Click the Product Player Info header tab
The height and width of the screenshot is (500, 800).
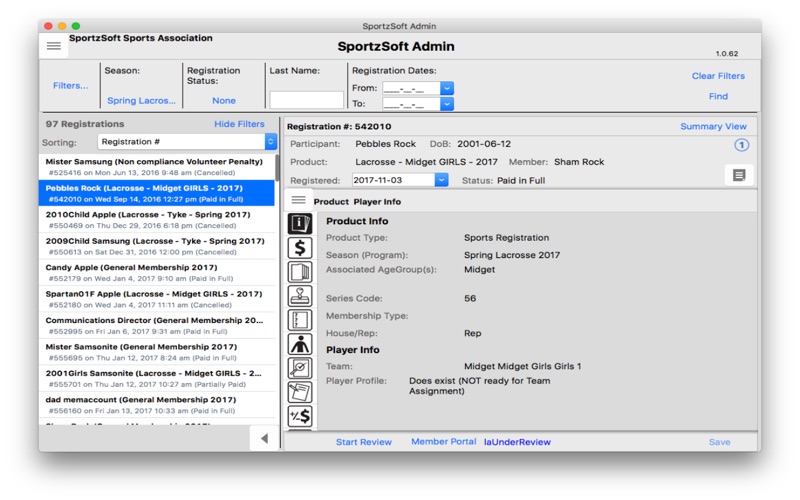(x=357, y=202)
